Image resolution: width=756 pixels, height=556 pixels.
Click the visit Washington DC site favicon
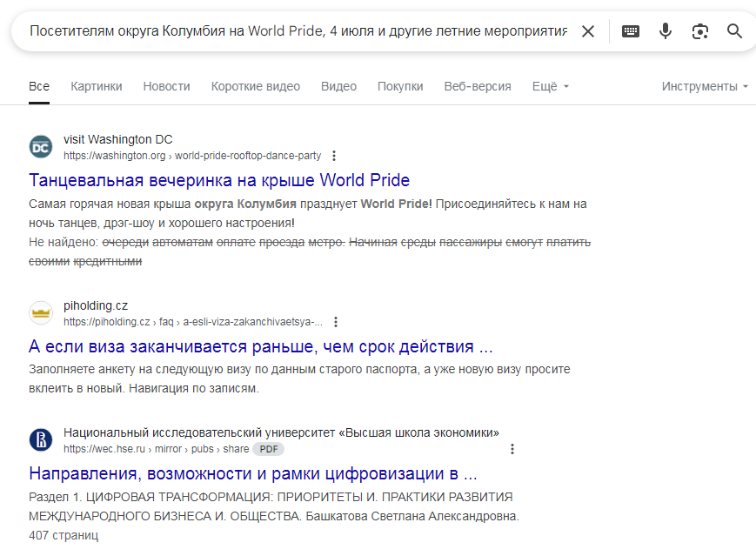[x=41, y=146]
